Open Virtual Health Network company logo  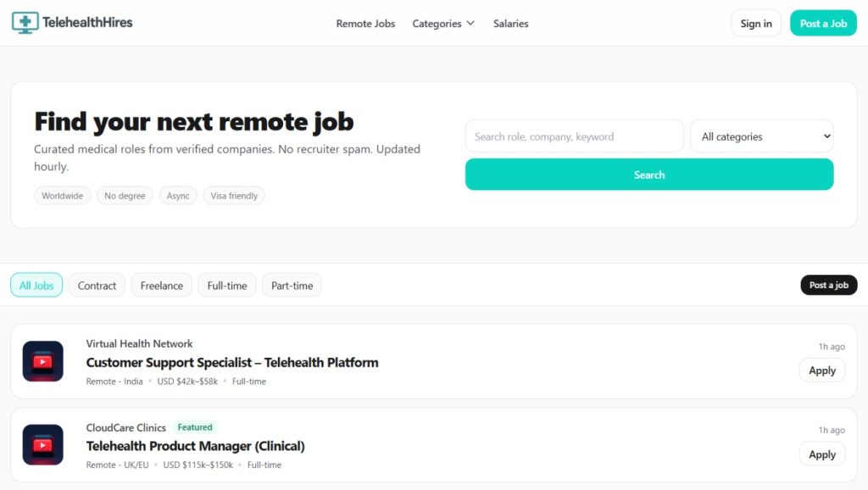click(42, 361)
